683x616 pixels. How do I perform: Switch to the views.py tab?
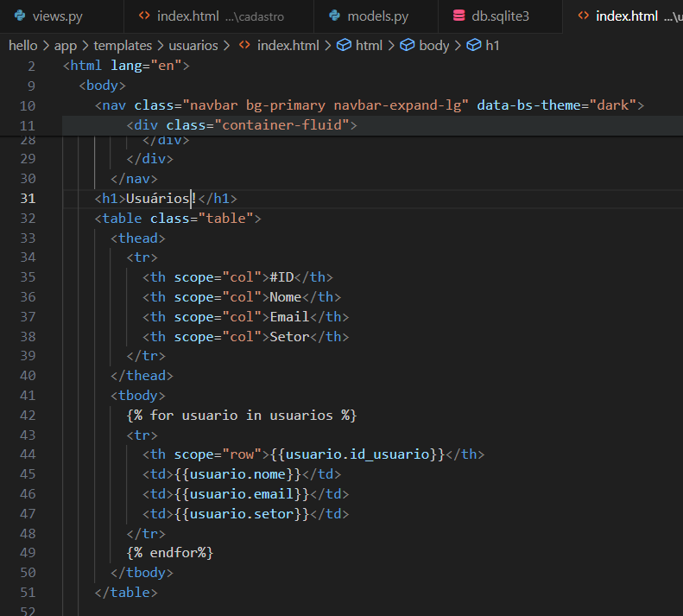click(57, 16)
